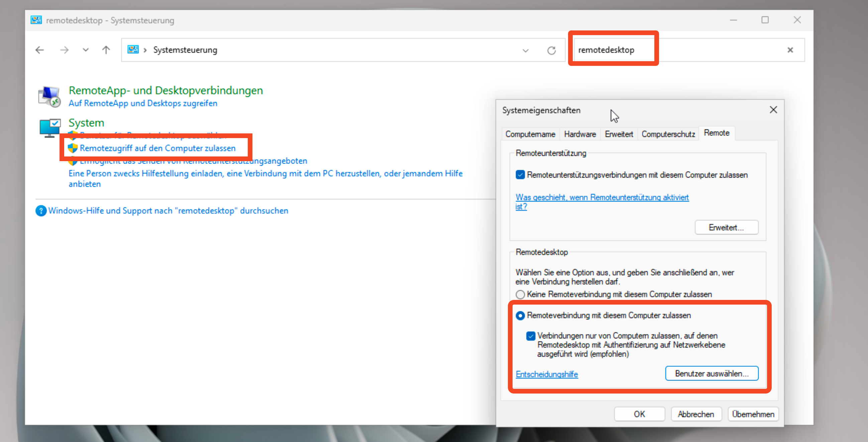Click the forward navigation arrow
Screen dimensions: 868x442
point(64,50)
